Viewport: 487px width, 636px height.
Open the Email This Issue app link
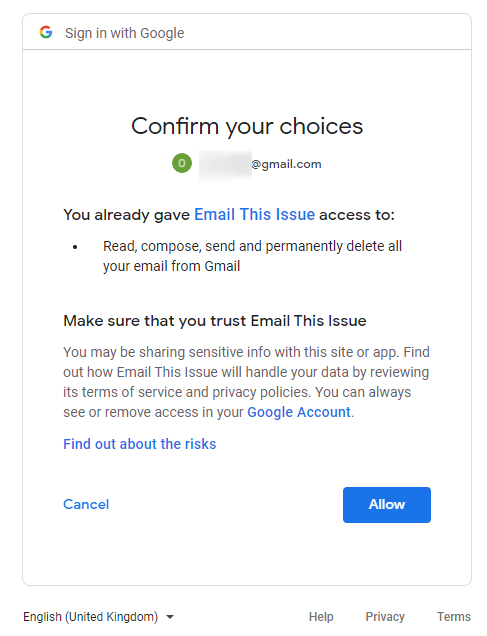coord(254,214)
